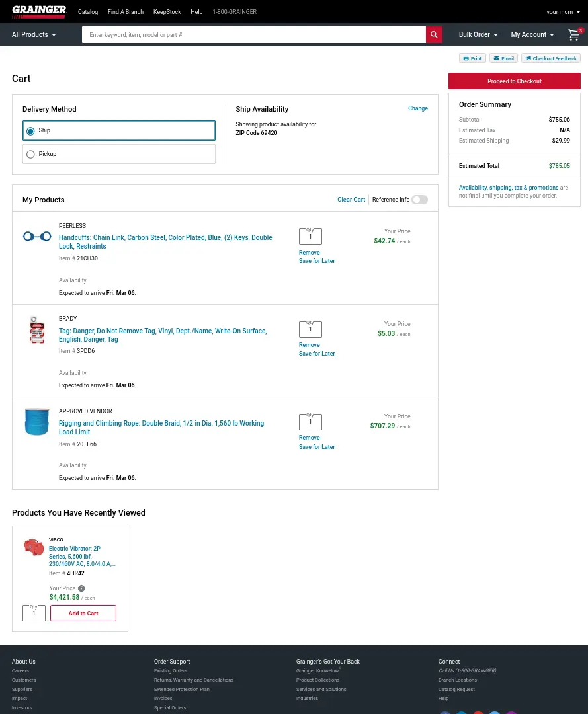
Task: Open the Catalog menu item
Action: coord(87,11)
